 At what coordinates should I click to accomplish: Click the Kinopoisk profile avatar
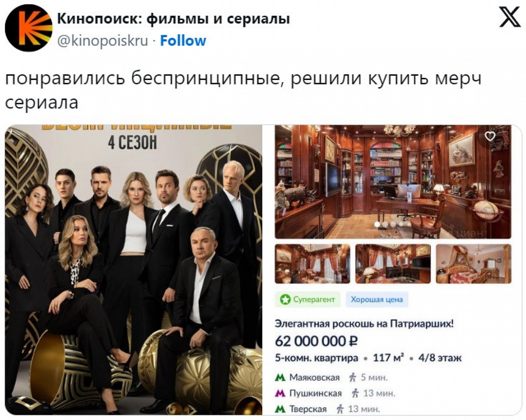point(28,28)
